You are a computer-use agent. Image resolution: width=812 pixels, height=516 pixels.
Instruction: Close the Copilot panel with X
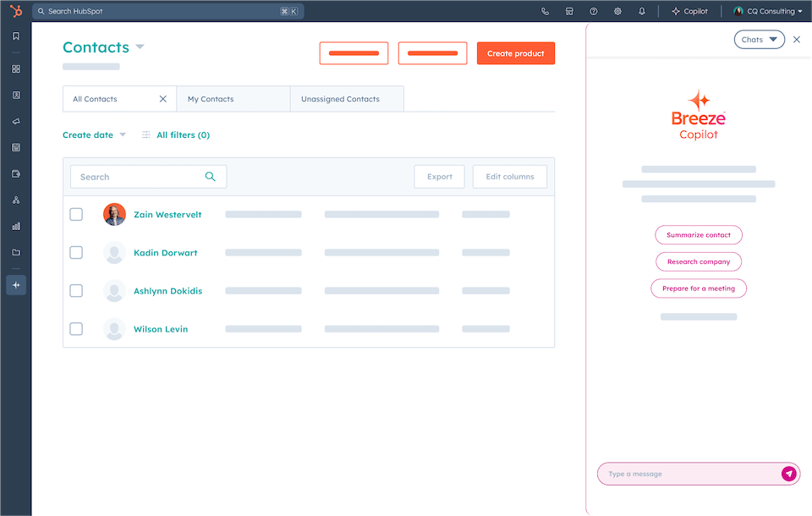click(x=797, y=40)
